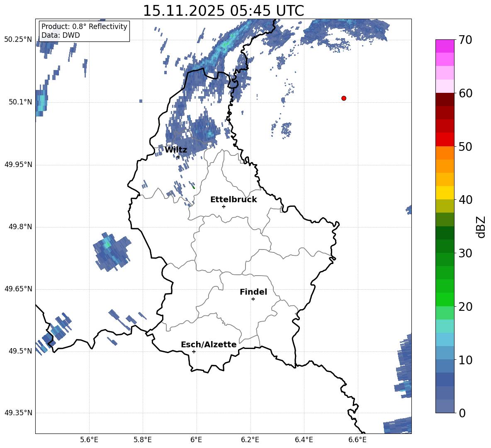Click the red radar site marker dot

344,98
